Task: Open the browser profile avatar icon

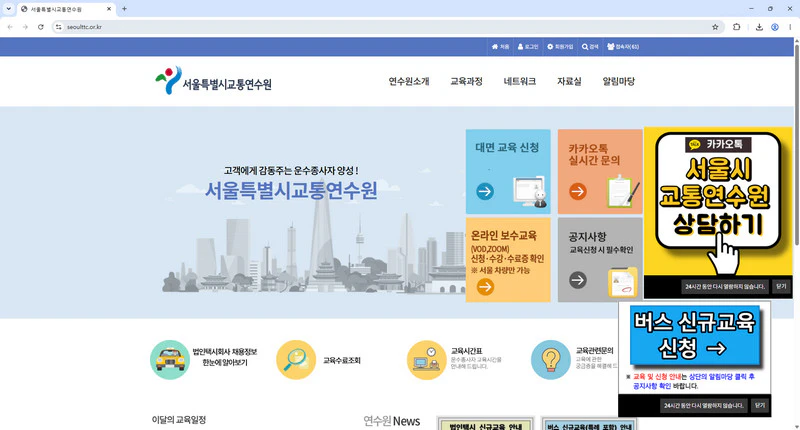Action: coord(775,27)
